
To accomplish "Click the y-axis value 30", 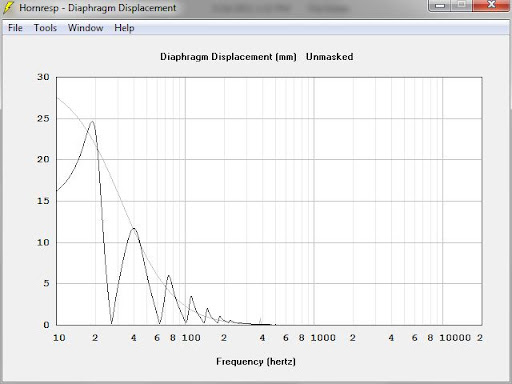I will point(43,77).
